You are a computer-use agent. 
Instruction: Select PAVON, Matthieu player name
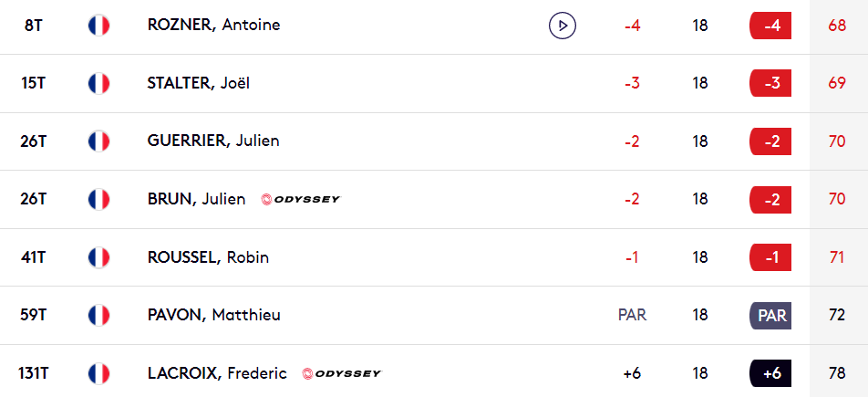(x=213, y=315)
